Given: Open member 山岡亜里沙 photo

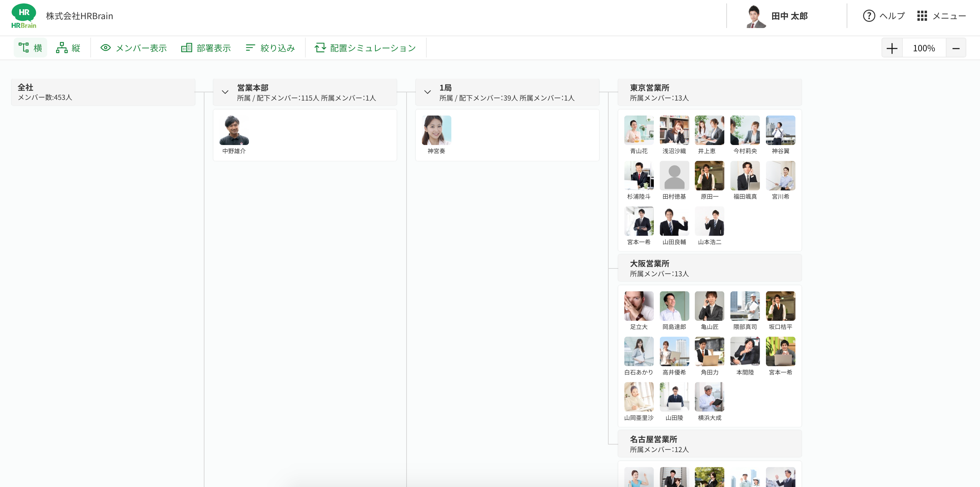Looking at the screenshot, I should 639,397.
